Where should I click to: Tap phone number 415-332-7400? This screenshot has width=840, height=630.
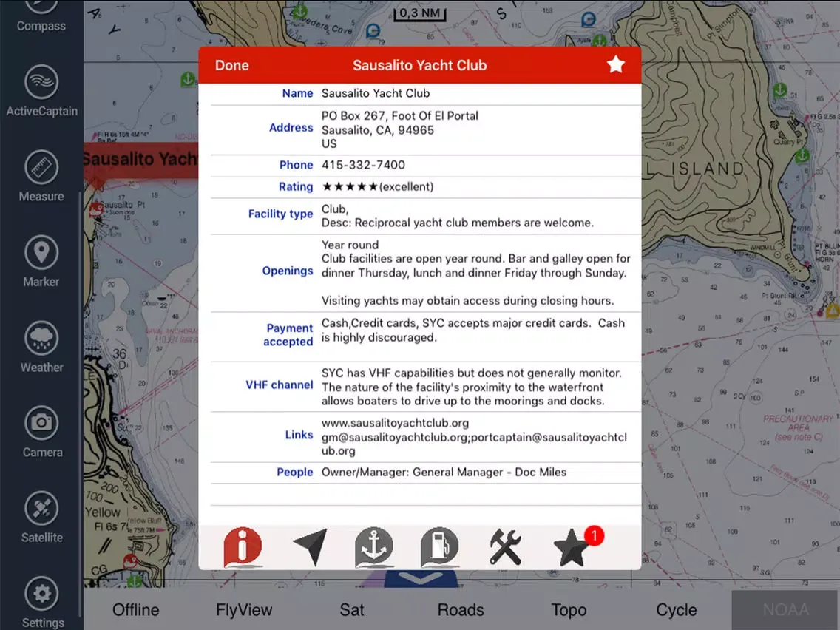[x=363, y=165]
